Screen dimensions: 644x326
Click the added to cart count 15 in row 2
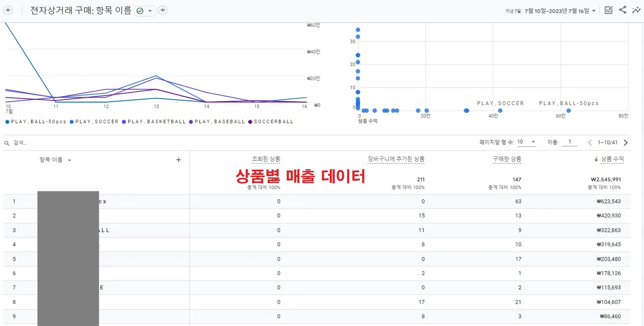click(422, 216)
